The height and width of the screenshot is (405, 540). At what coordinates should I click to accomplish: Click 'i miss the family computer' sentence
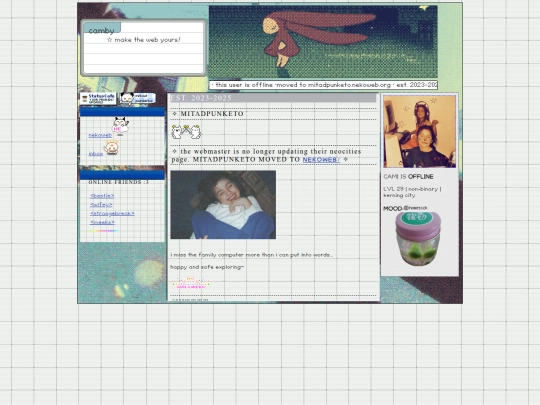[x=252, y=255]
